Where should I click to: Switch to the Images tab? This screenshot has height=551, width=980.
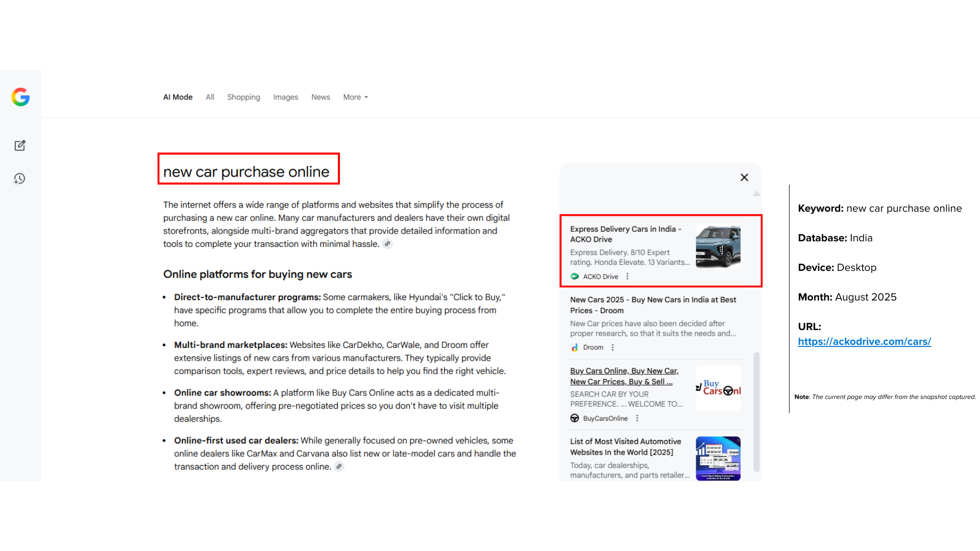pos(285,97)
